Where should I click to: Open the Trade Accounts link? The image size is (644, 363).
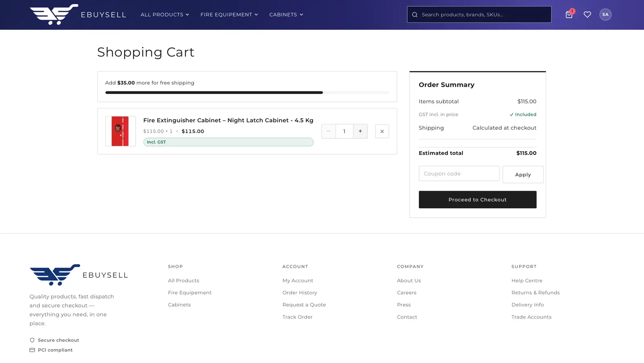coord(531,317)
